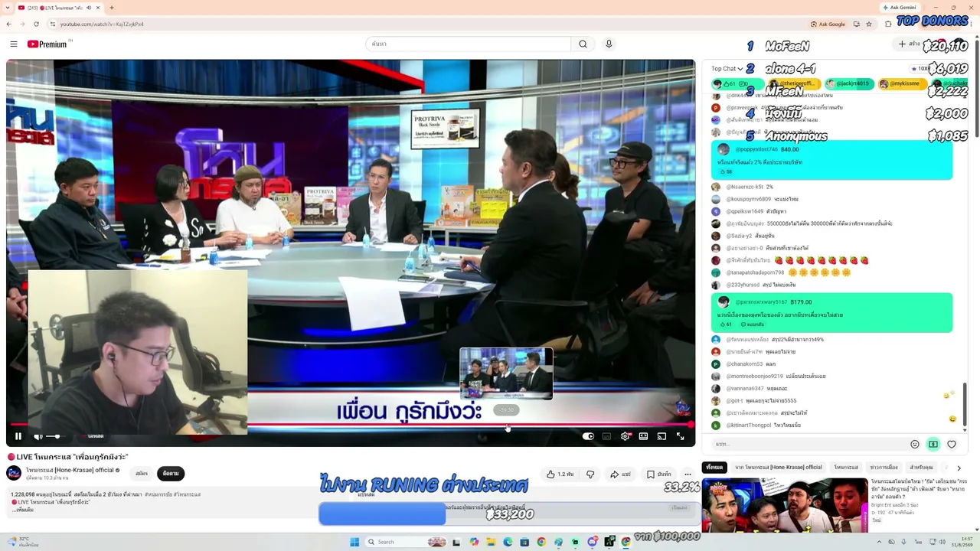Open the YouTube guide hamburger menu
980x551 pixels.
(x=14, y=44)
